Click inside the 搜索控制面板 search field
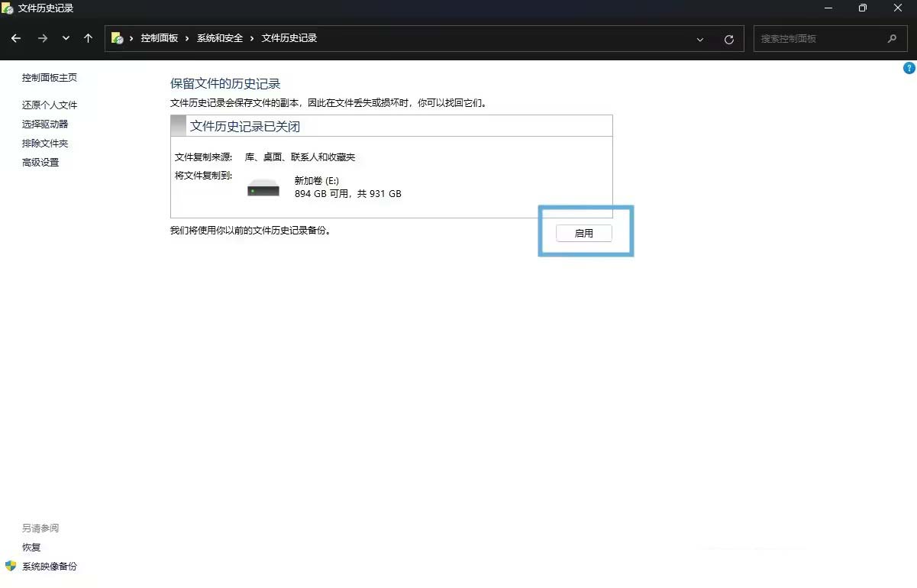The width and height of the screenshot is (917, 588). point(817,38)
